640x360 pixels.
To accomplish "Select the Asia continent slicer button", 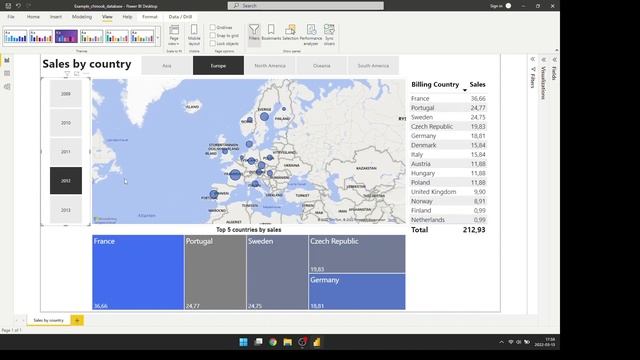I will [x=167, y=66].
